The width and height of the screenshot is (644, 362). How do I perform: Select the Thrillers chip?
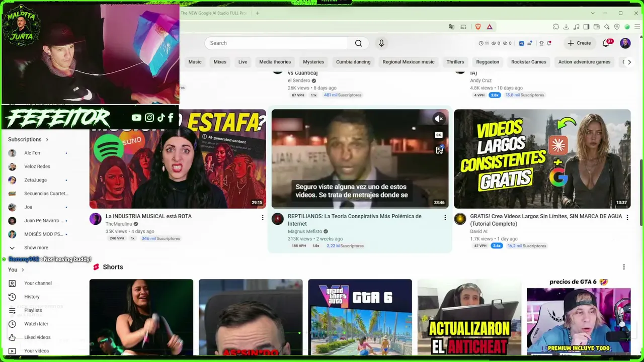pyautogui.click(x=455, y=62)
